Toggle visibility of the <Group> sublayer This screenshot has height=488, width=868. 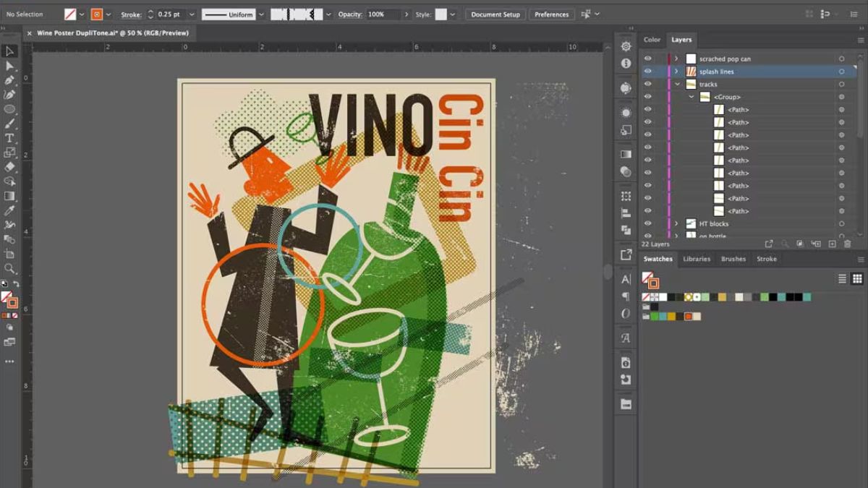pyautogui.click(x=647, y=97)
